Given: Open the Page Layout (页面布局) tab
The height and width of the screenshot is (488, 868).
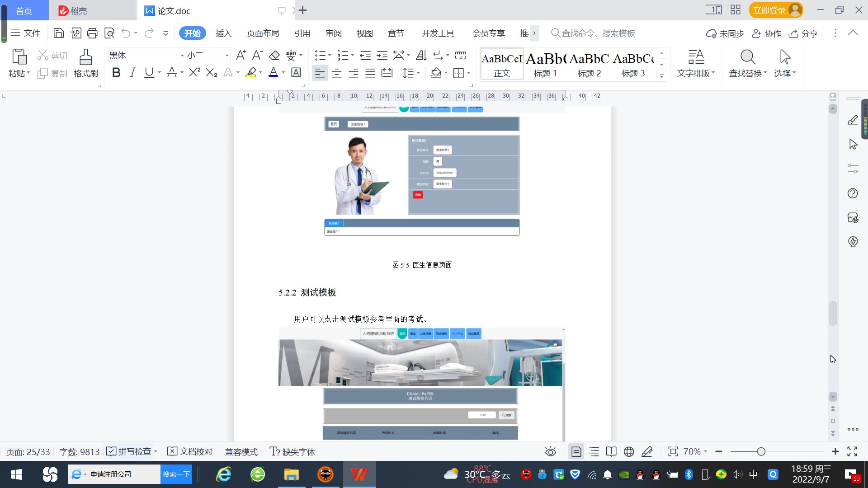Looking at the screenshot, I should [263, 33].
